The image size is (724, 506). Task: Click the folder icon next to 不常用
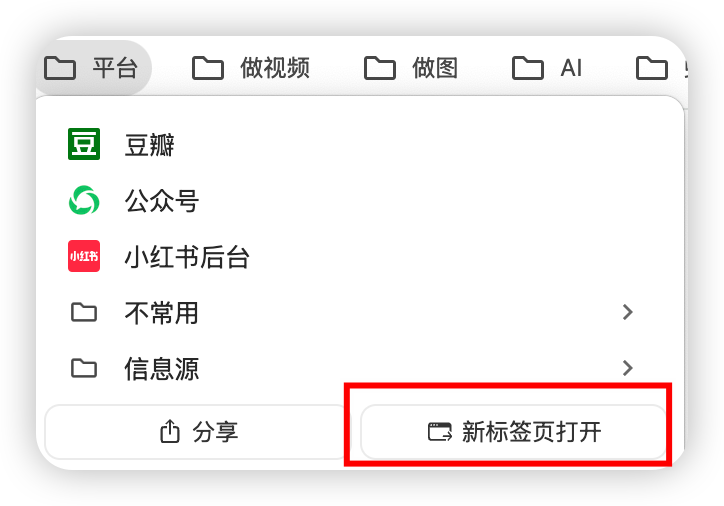click(84, 313)
